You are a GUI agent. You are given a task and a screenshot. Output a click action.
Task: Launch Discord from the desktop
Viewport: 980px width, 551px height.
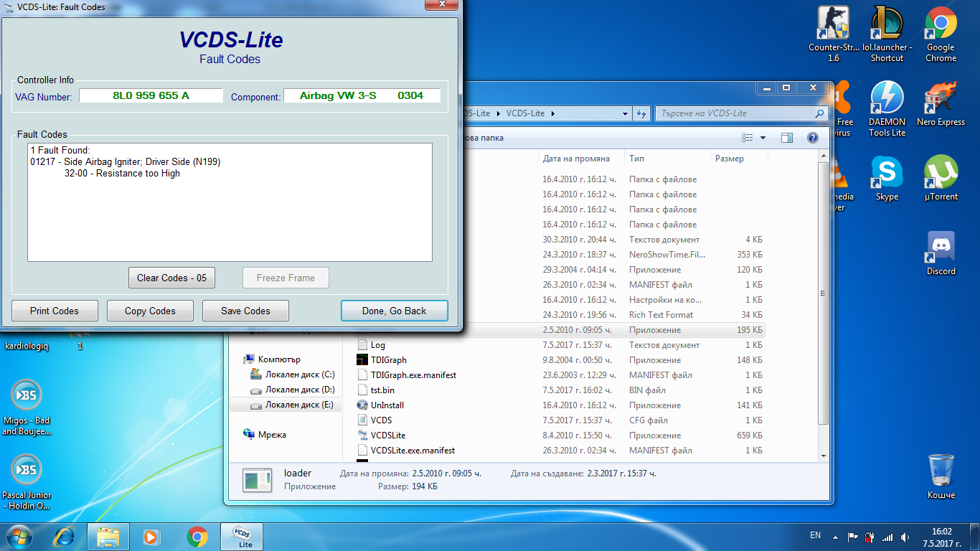941,253
